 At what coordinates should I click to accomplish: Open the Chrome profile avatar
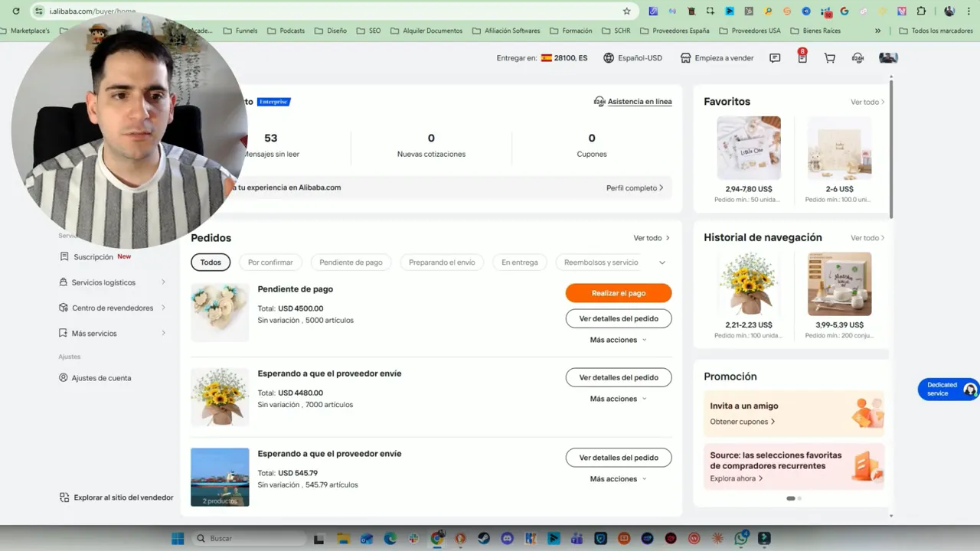949,11
